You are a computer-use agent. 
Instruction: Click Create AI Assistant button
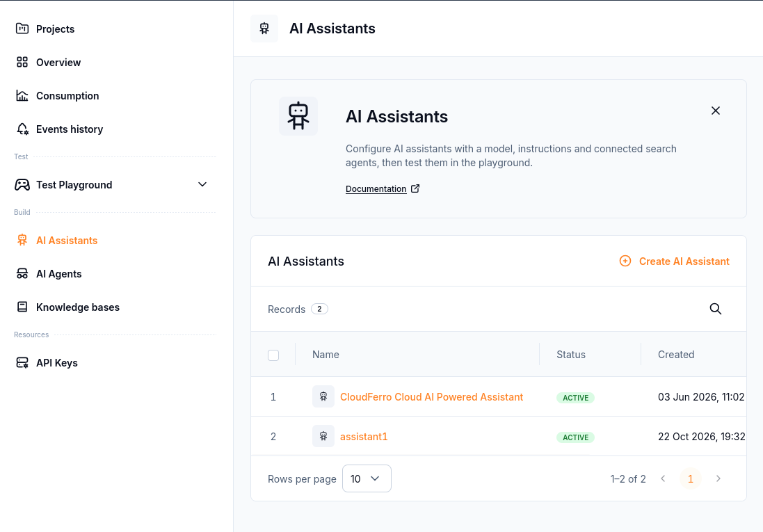point(675,261)
